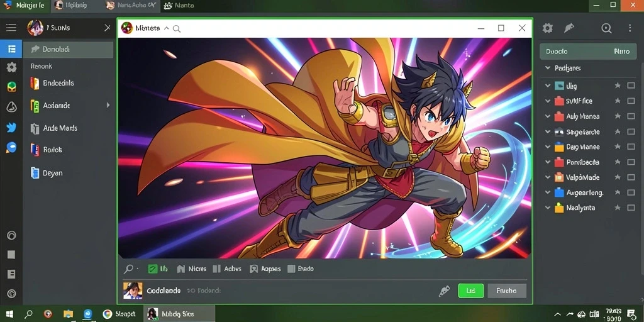Collapse the Padjane section chevron
This screenshot has width=644, height=322.
point(548,68)
